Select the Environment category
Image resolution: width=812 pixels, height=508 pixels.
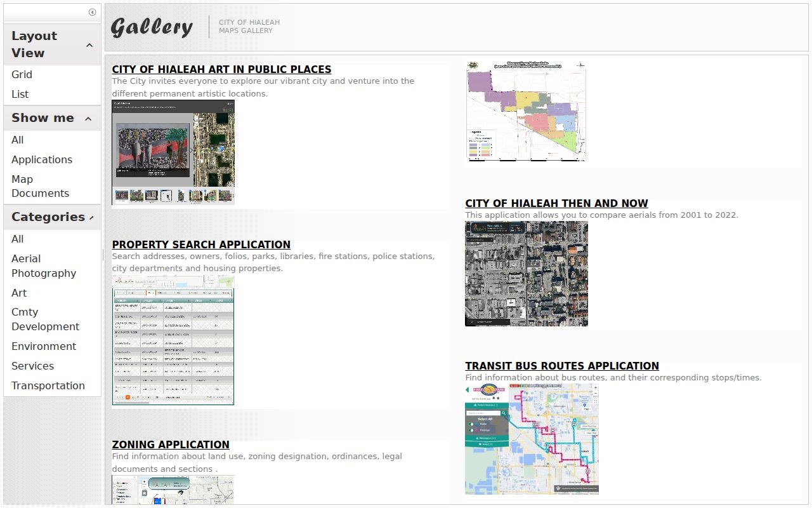pos(44,346)
